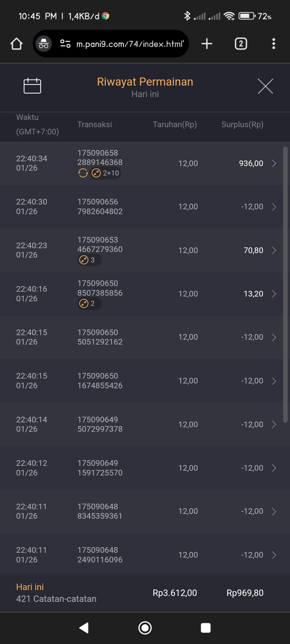
Task: Tap the browser home icon
Action: point(16,44)
